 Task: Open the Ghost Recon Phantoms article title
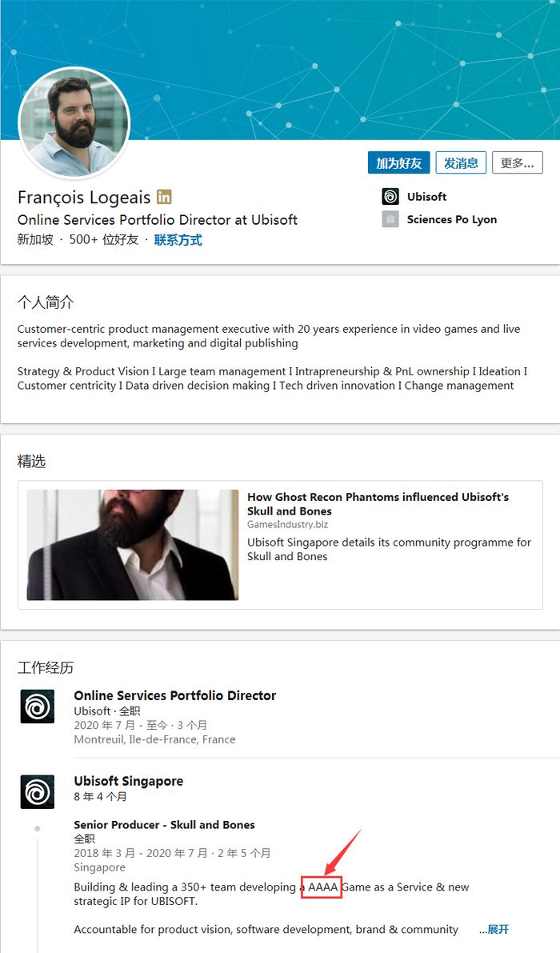coord(378,504)
